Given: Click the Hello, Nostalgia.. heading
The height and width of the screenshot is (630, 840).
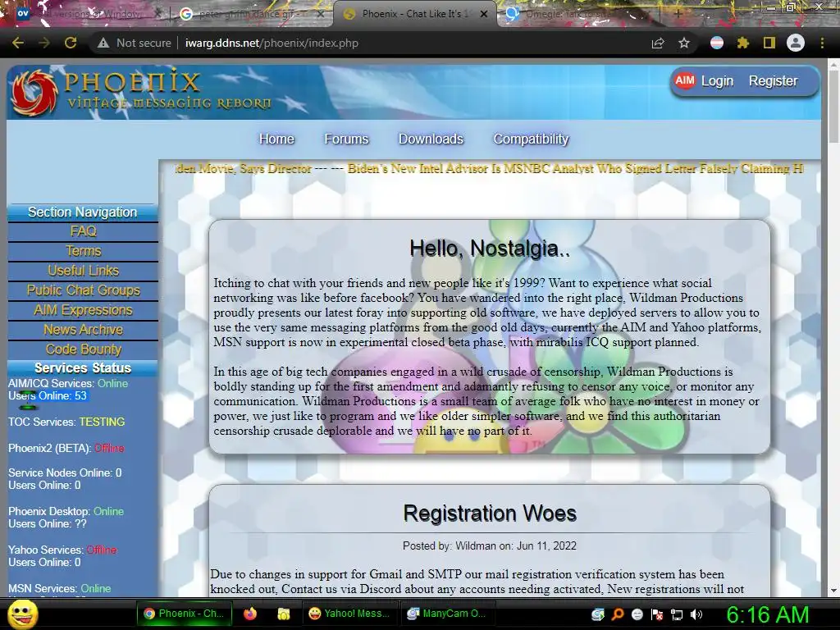Looking at the screenshot, I should [x=490, y=249].
